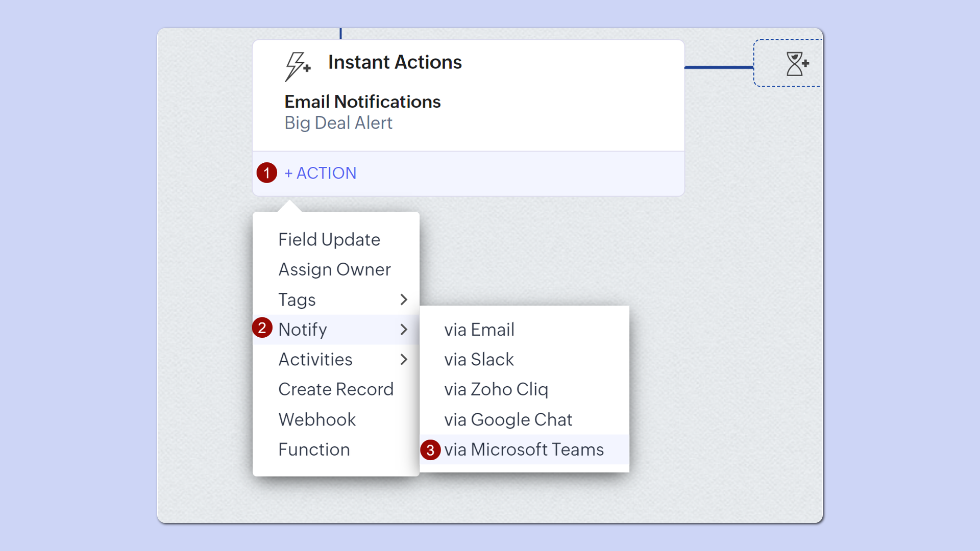Expand the Notify submenu chevron
This screenshot has width=980, height=551.
(404, 330)
